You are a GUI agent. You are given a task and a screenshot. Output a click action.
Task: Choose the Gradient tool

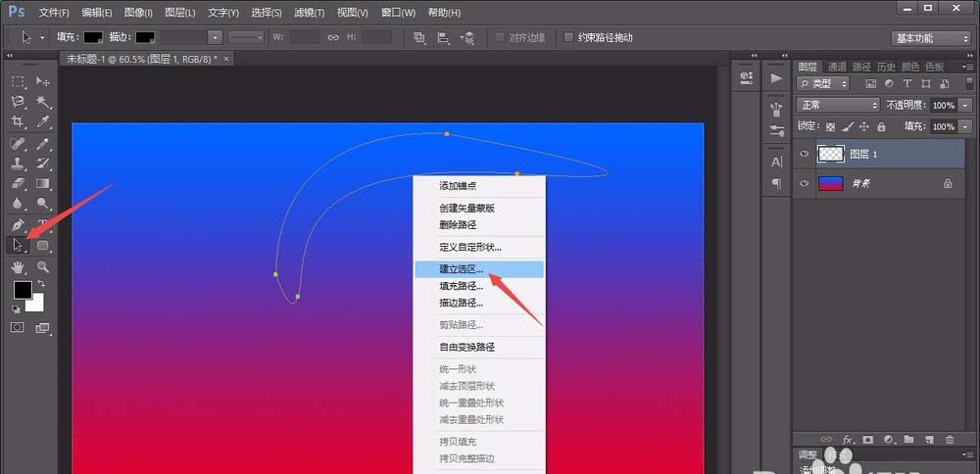coord(43,183)
